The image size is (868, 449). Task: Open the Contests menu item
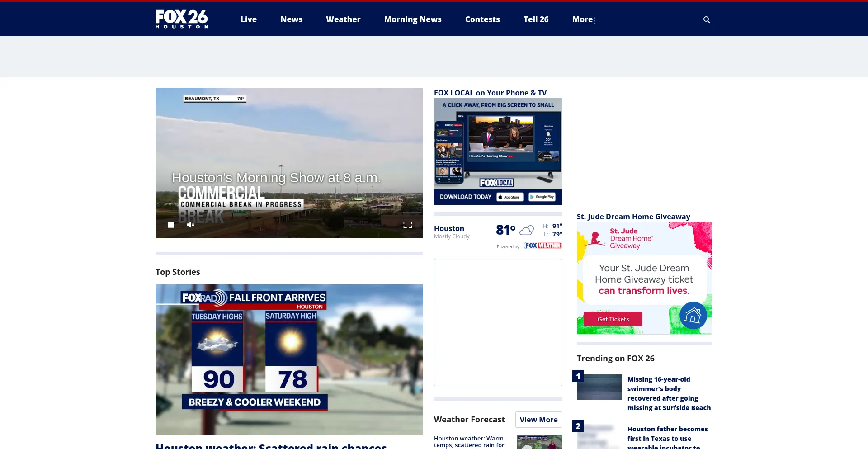point(482,19)
